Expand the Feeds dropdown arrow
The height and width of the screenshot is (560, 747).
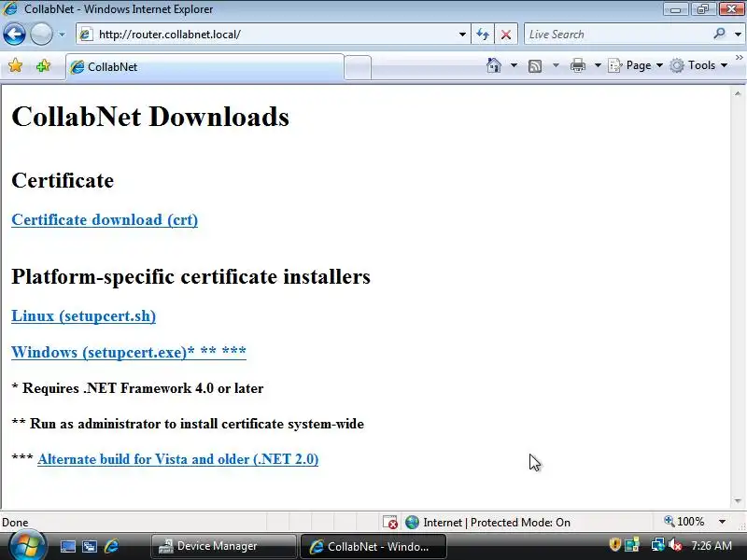coord(556,65)
